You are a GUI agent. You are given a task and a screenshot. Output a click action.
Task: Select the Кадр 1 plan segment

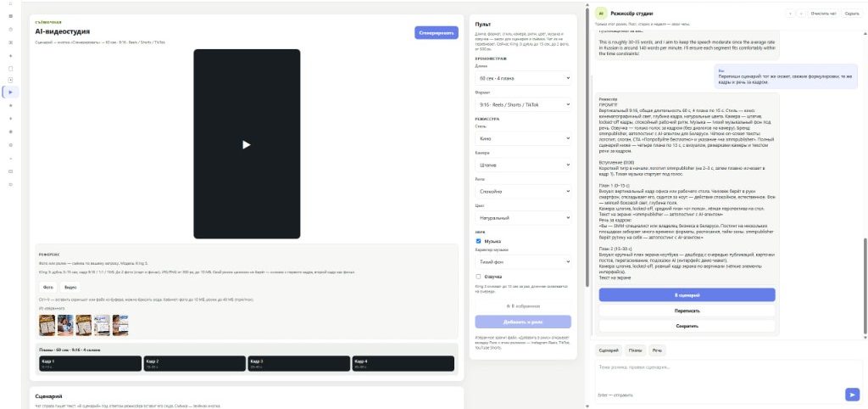click(90, 363)
